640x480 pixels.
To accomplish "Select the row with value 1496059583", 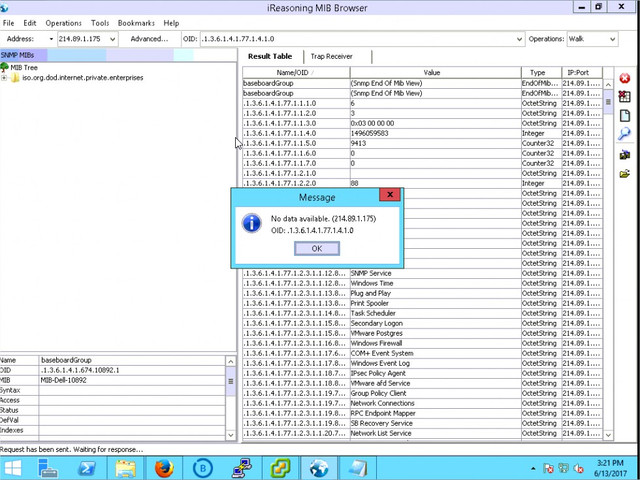I will (x=422, y=133).
